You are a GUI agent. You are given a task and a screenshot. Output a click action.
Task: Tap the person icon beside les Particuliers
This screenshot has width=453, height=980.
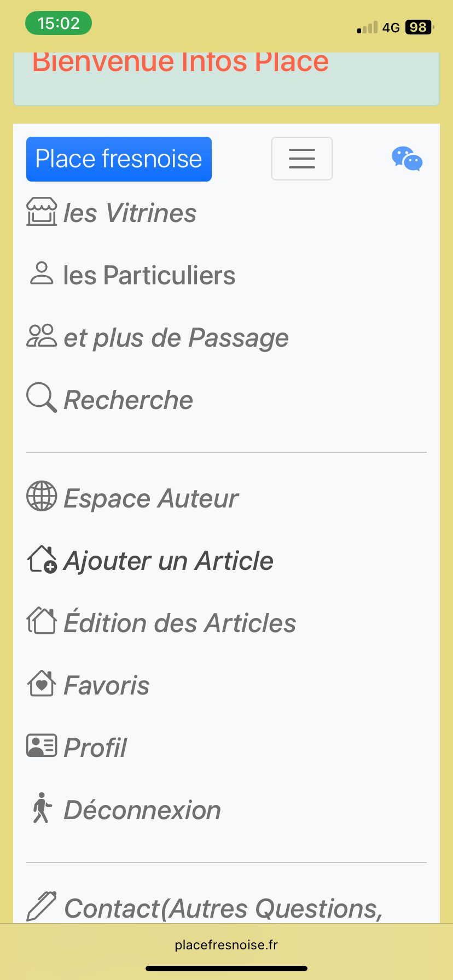click(42, 274)
